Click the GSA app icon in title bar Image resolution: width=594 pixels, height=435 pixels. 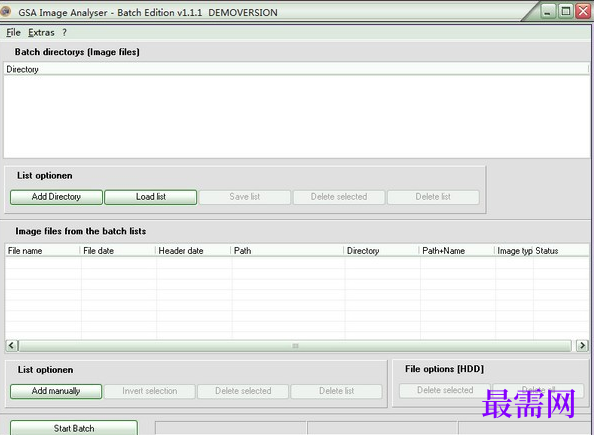pos(5,11)
